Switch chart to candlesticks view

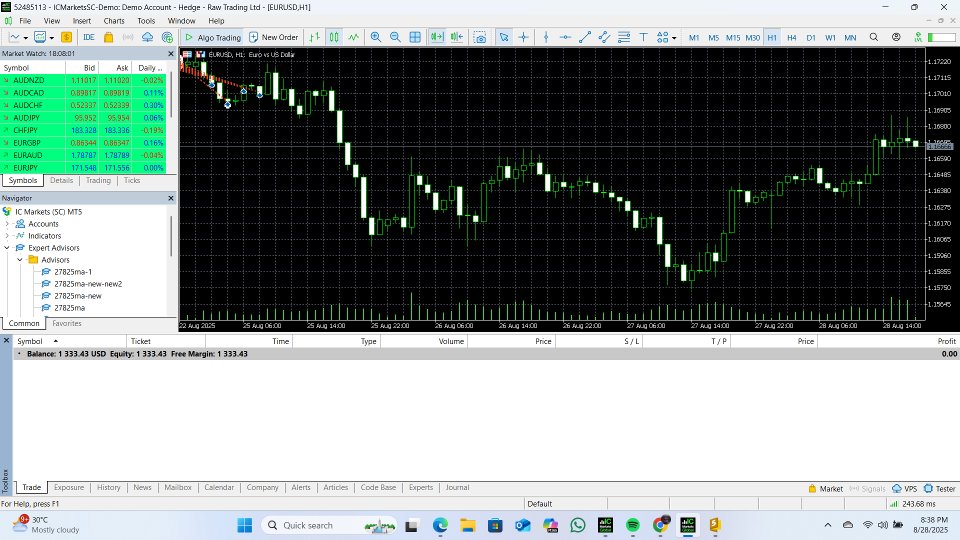tap(334, 37)
